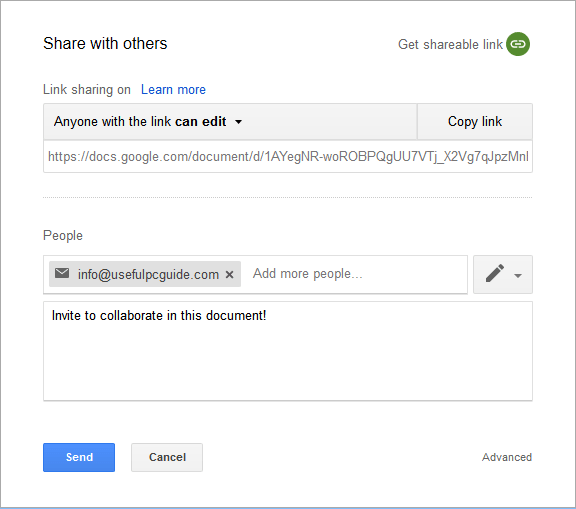Screen dimensions: 576x509
Task: Click the 'Share with others' dialog title
Action: tap(105, 44)
